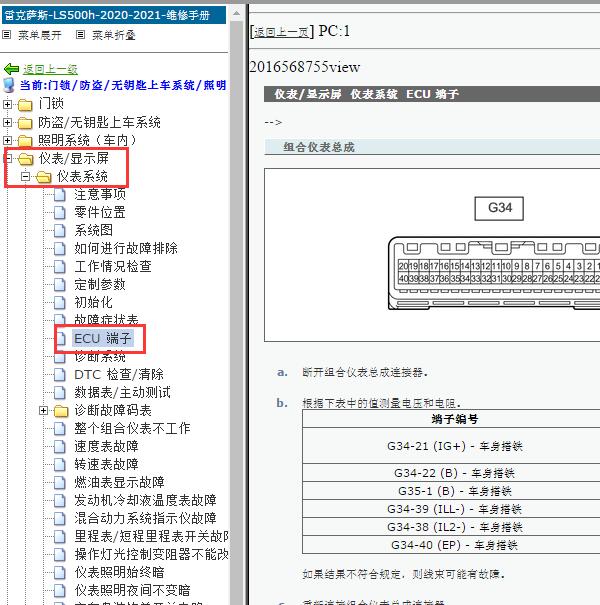
Task: Open the 里程表/短程里程表开关 entry
Action: (151, 537)
